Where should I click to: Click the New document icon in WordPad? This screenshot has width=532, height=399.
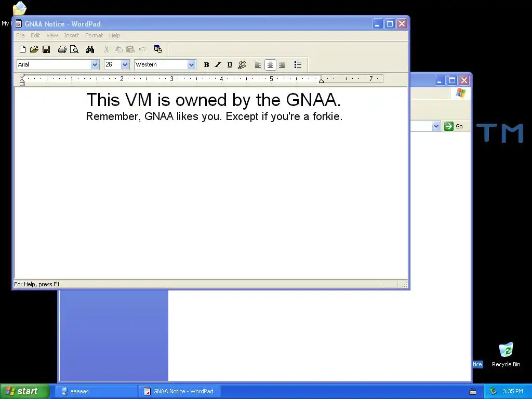point(22,49)
